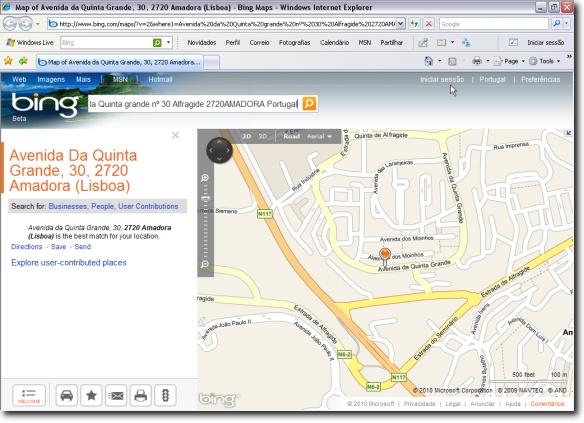Click the browser URL address bar
Screen dimensions: 584x423
click(222, 24)
